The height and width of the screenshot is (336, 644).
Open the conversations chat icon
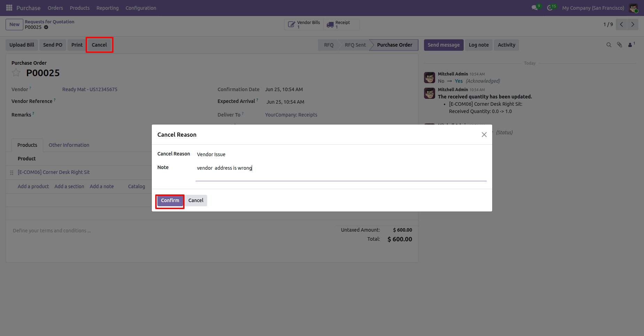(535, 8)
